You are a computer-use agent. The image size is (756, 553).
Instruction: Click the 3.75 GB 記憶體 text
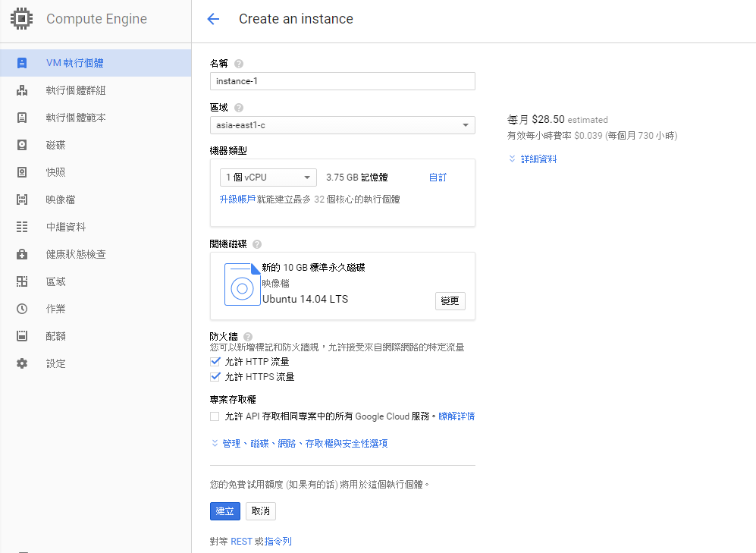pyautogui.click(x=357, y=178)
